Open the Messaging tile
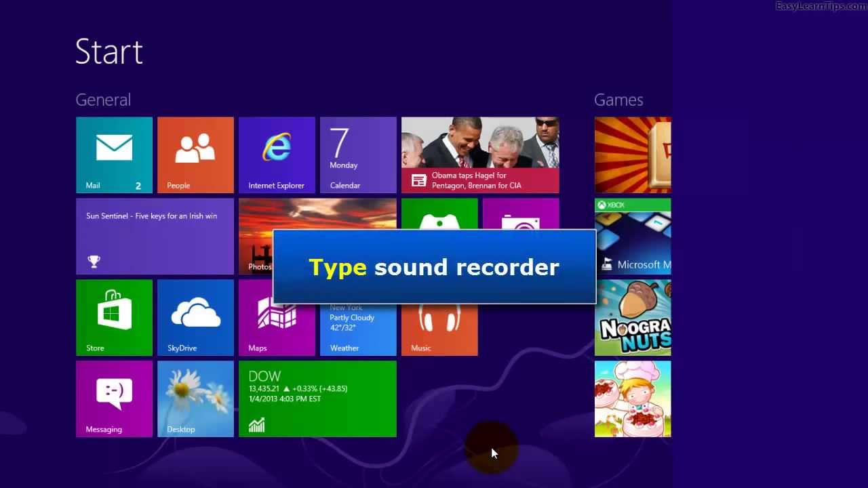The image size is (868, 488). (114, 399)
